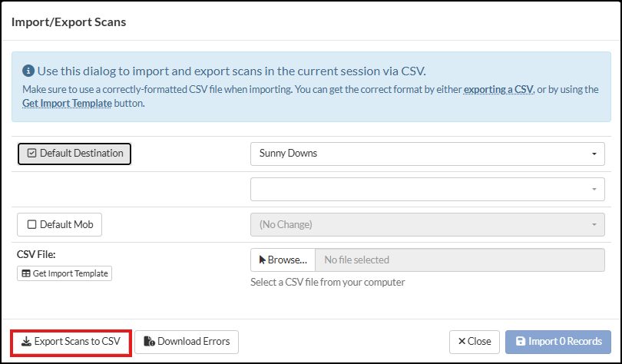Enable the Default Mob checkbox
This screenshot has width=622, height=364.
pyautogui.click(x=31, y=224)
